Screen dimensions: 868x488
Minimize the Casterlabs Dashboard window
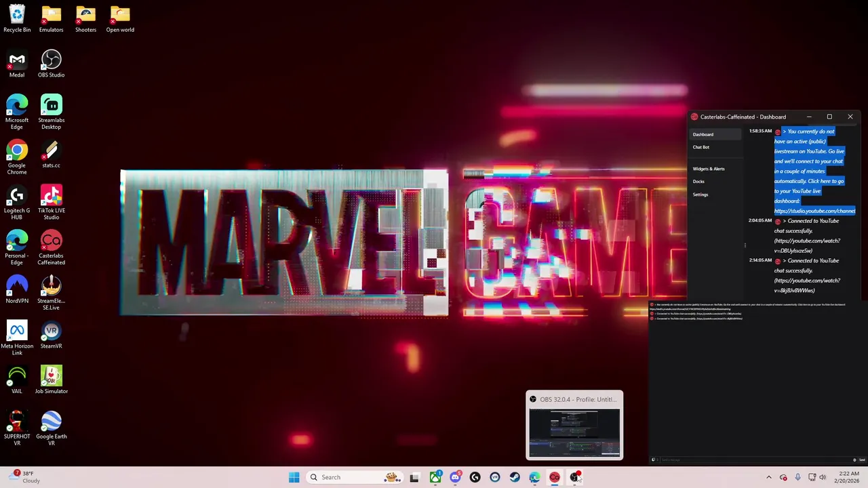(808, 117)
